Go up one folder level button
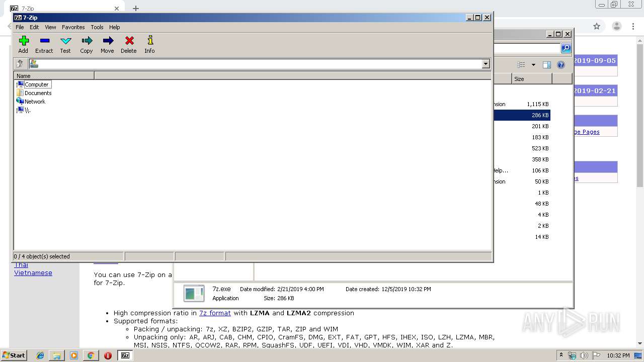The width and height of the screenshot is (644, 362). (x=20, y=64)
